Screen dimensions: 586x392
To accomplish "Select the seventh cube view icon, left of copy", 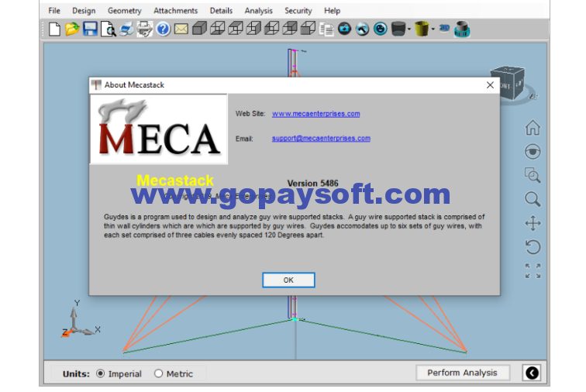I will point(308,29).
